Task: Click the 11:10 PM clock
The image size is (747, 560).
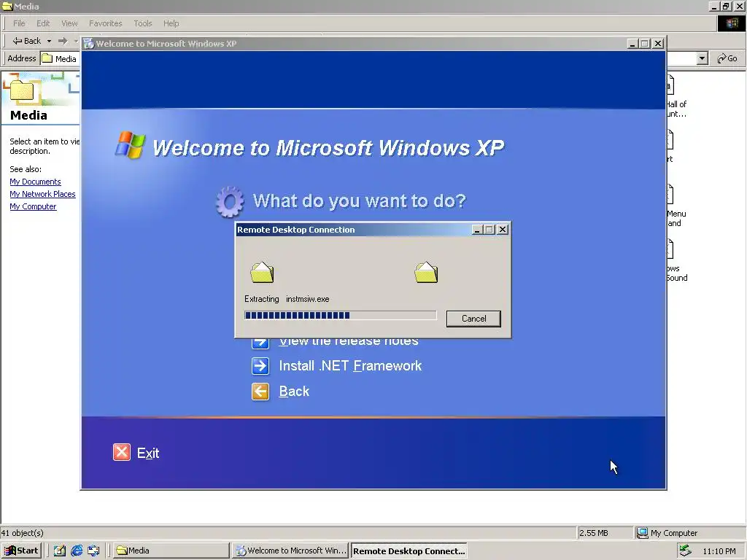Action: point(719,551)
